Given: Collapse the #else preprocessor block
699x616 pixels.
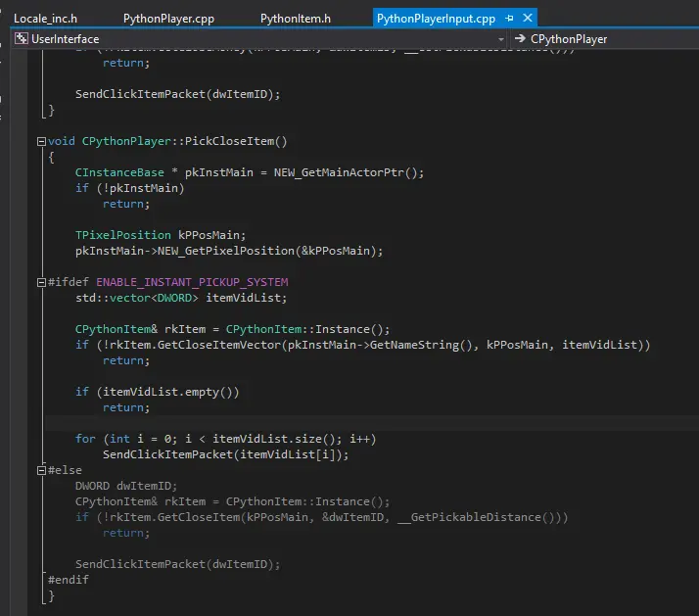Looking at the screenshot, I should tap(40, 470).
